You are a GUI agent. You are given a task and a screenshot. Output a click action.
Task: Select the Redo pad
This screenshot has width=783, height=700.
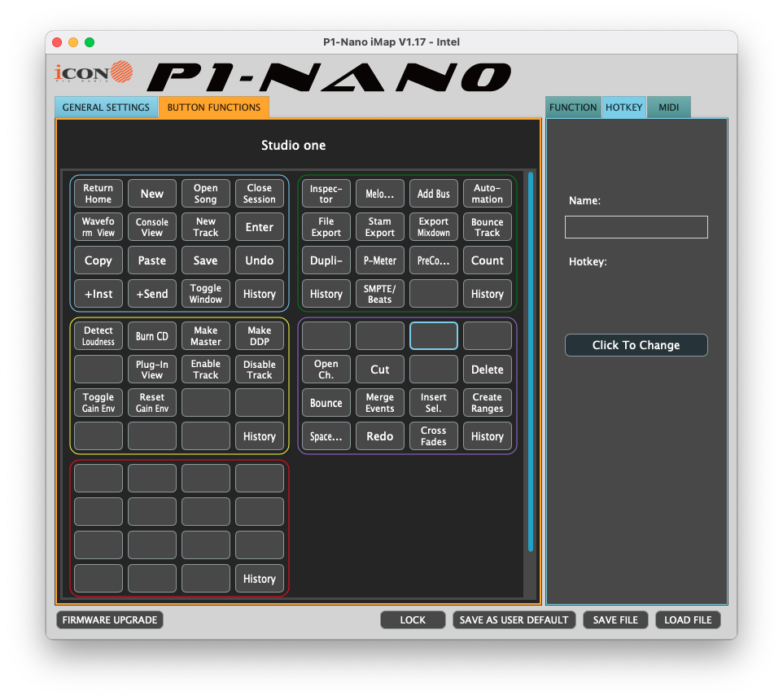[380, 436]
